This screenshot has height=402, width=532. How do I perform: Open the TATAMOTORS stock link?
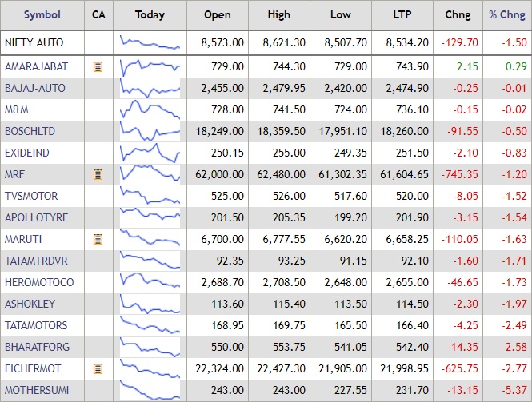pos(36,325)
